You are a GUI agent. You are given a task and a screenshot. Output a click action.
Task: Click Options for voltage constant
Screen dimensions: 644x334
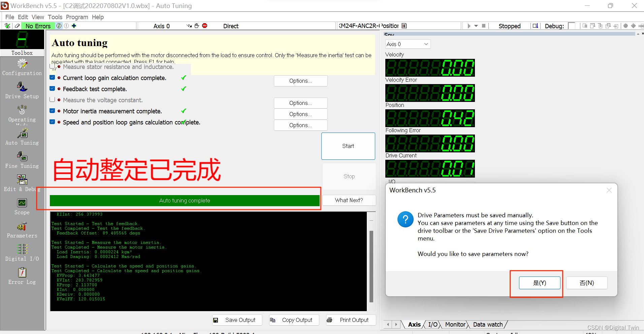(x=301, y=103)
